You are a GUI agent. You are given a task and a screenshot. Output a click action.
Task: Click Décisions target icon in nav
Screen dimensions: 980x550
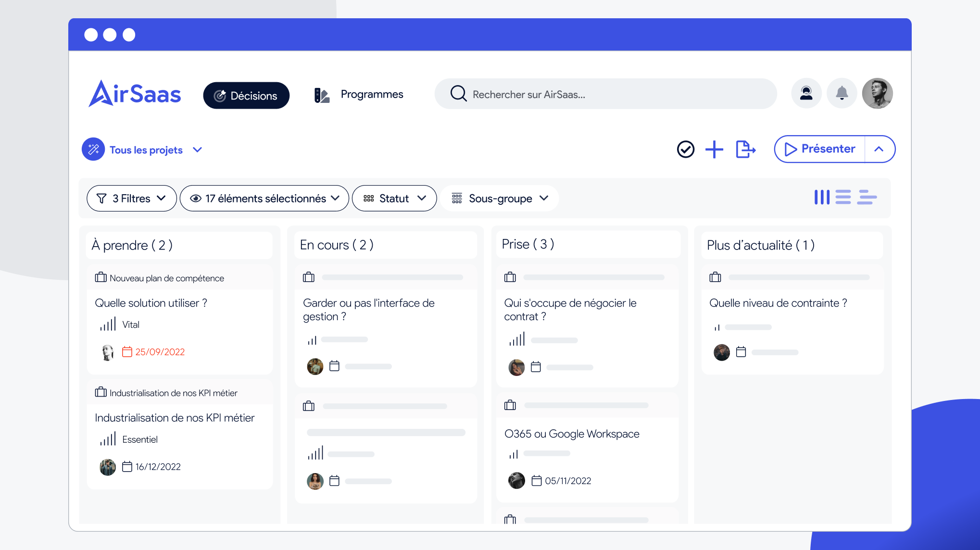tap(220, 96)
